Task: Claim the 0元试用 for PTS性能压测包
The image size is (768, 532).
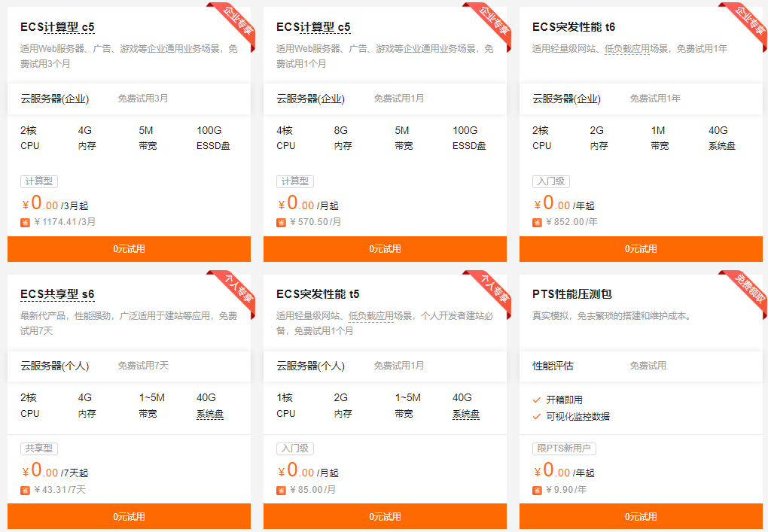Action: (642, 516)
